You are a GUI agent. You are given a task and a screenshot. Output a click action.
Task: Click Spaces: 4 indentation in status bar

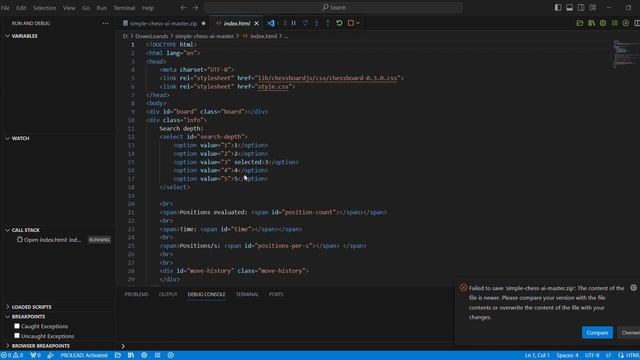click(567, 355)
